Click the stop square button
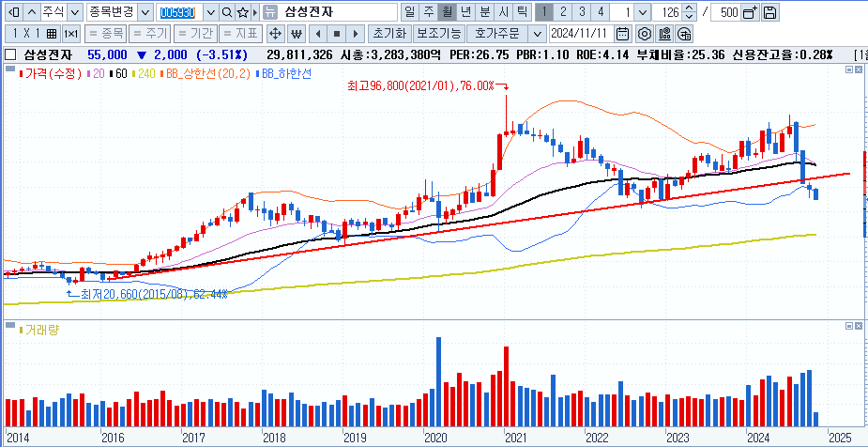 pyautogui.click(x=337, y=34)
